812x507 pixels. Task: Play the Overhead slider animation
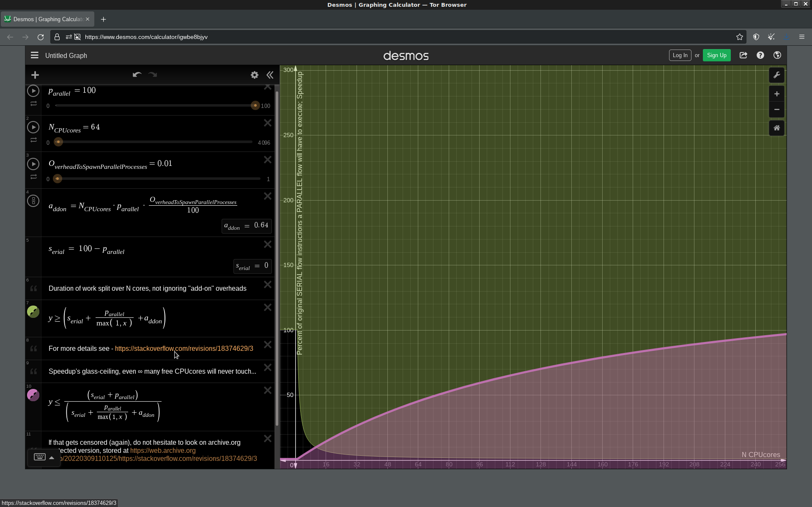[33, 164]
